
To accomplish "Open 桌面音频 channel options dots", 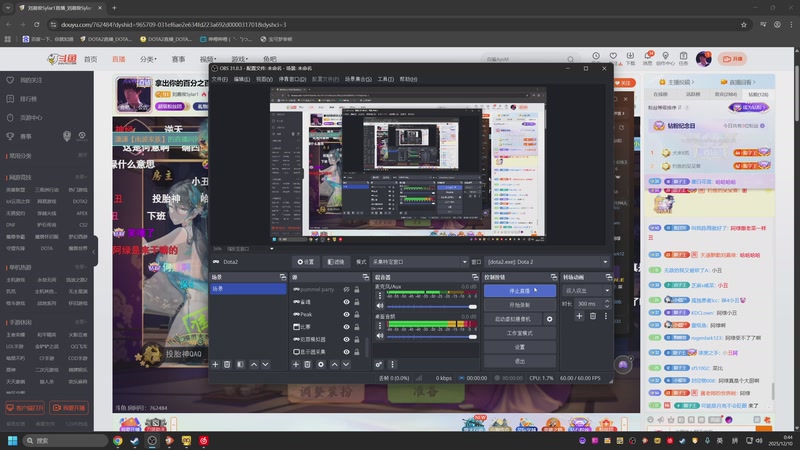I will tap(380, 325).
